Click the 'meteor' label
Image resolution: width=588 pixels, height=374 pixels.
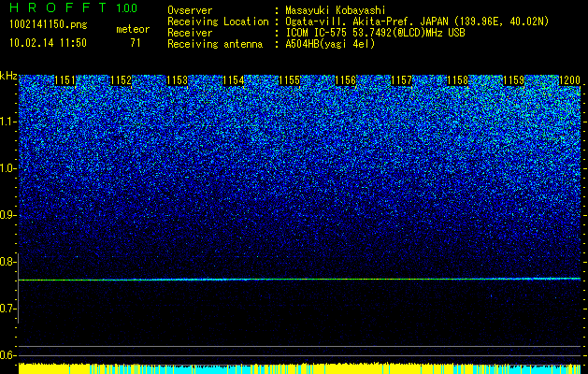pos(133,29)
